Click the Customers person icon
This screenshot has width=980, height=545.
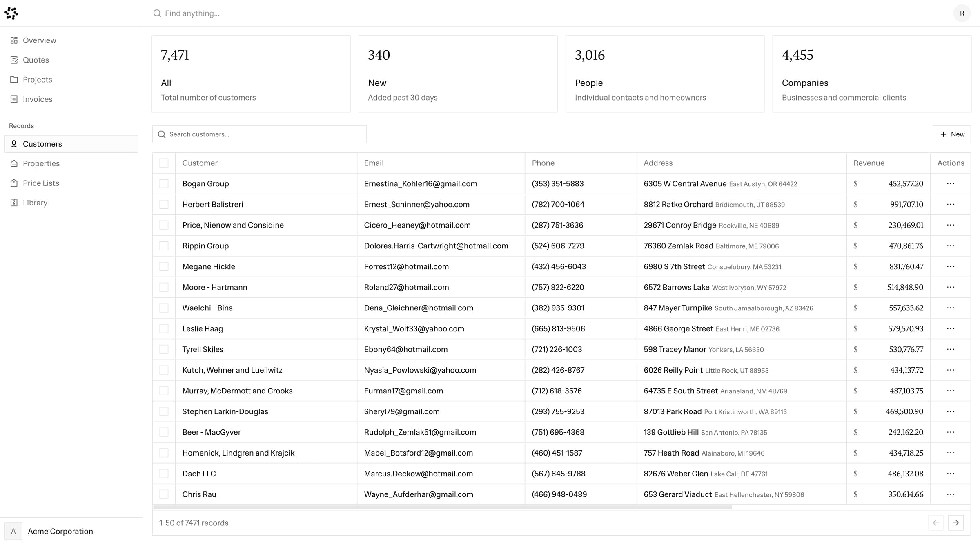(14, 143)
